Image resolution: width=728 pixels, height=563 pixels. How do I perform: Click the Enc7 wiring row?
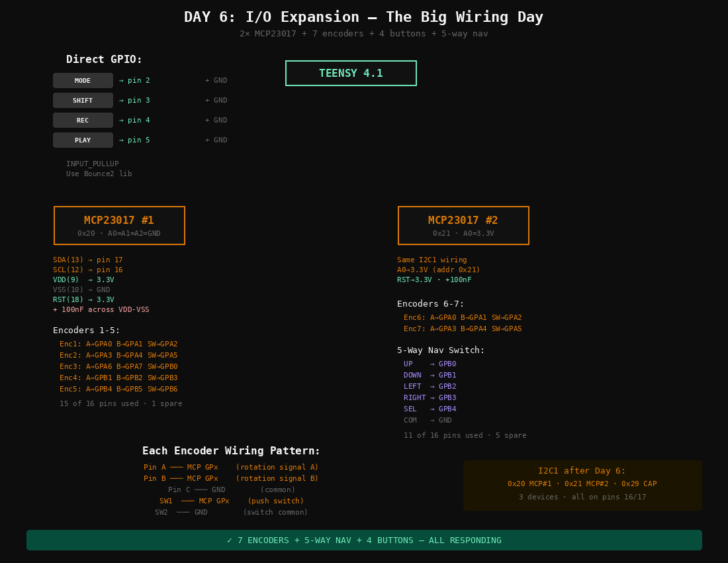pyautogui.click(x=463, y=329)
